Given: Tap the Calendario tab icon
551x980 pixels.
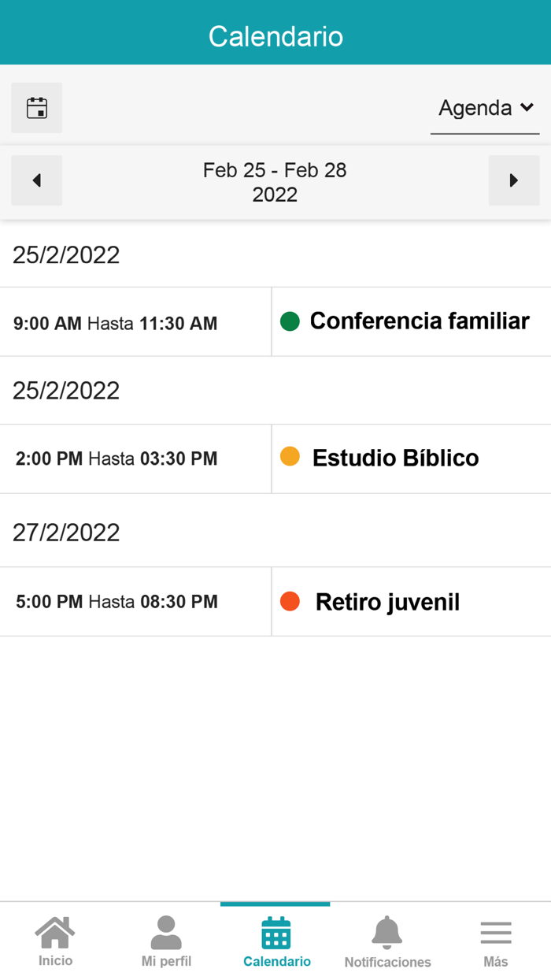Looking at the screenshot, I should 276,934.
